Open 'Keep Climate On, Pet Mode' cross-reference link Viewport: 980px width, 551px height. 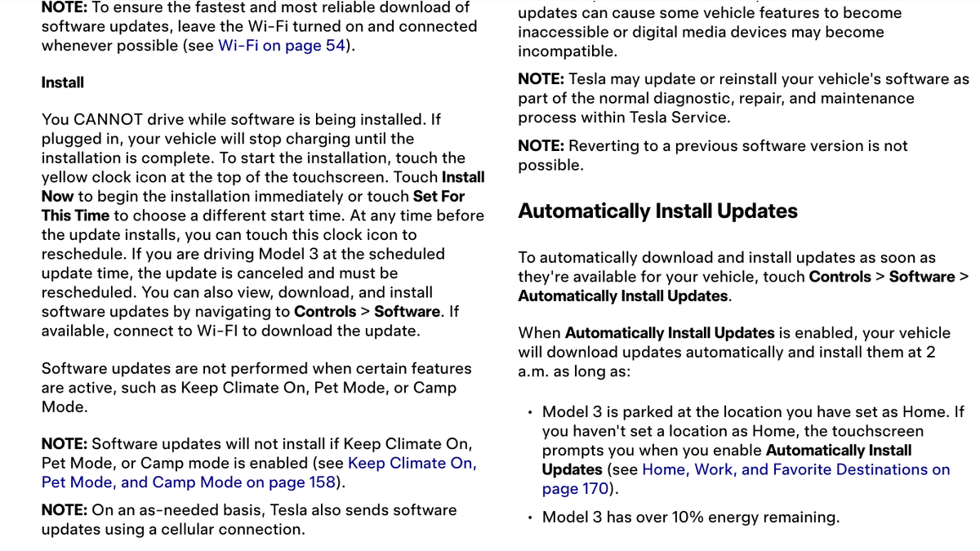coord(259,473)
